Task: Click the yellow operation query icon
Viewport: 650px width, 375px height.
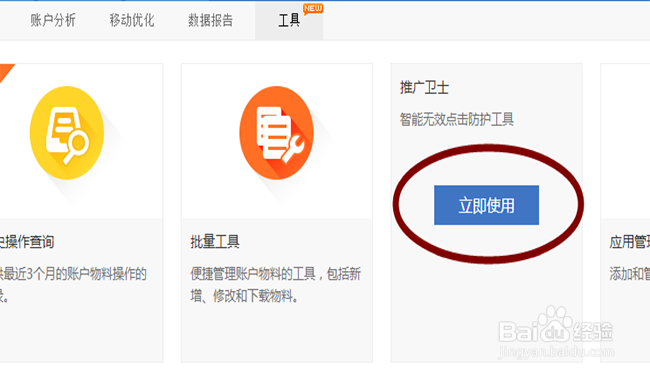Action: click(x=67, y=133)
